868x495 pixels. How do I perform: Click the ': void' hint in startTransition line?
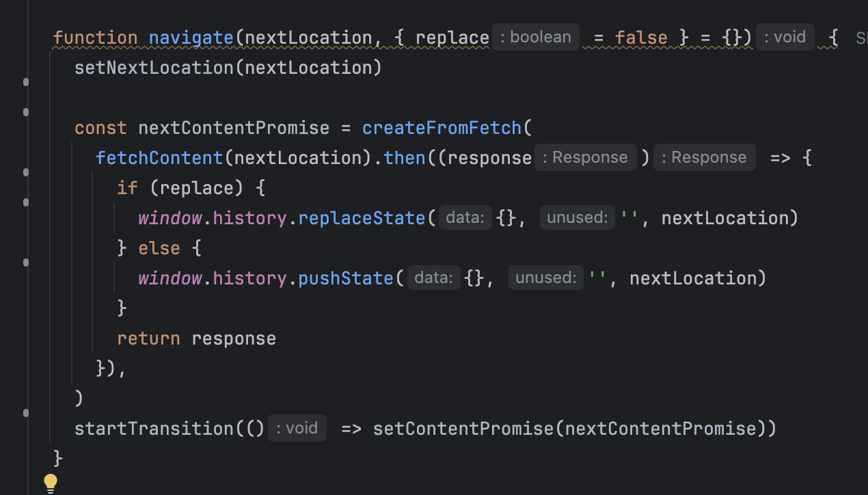click(297, 428)
